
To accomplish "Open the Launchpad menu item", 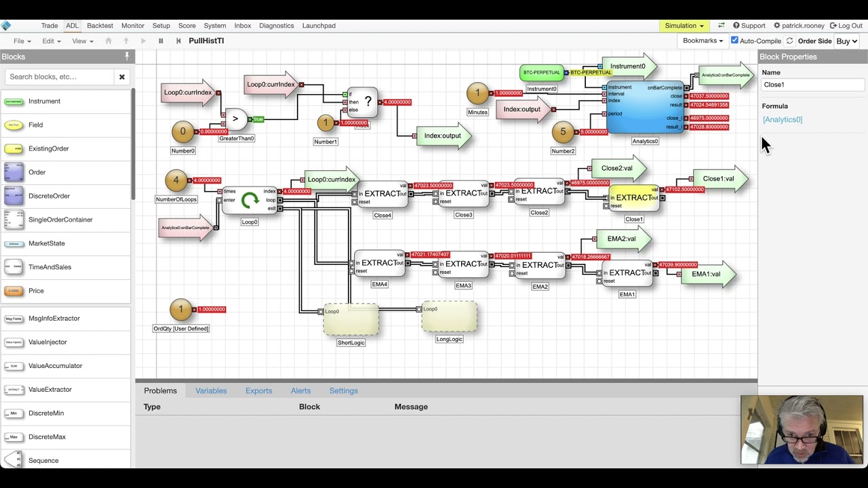I will pos(319,26).
